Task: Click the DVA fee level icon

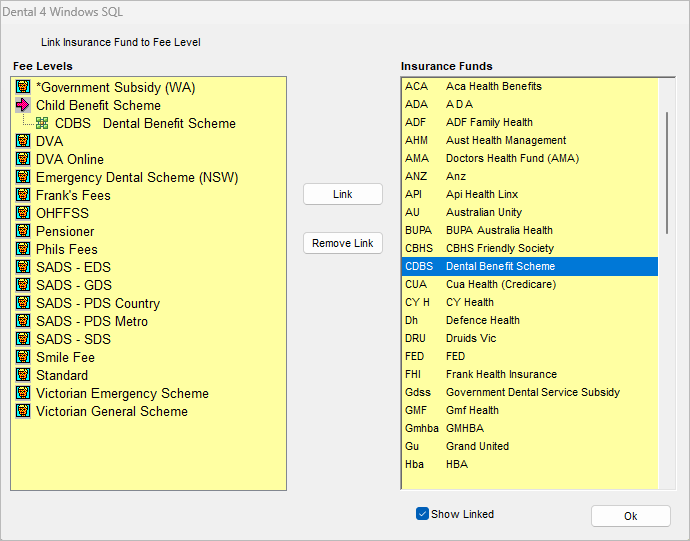Action: pos(23,141)
